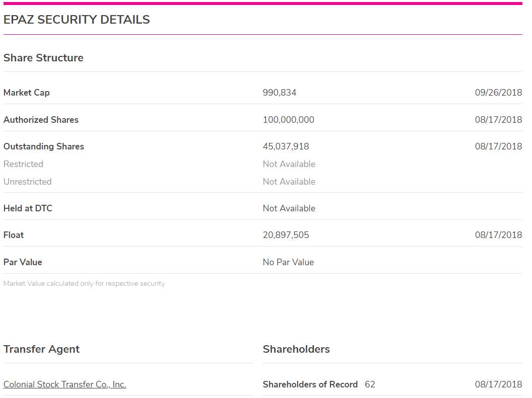
Task: Select the Float value 20,897,505
Action: pos(286,235)
